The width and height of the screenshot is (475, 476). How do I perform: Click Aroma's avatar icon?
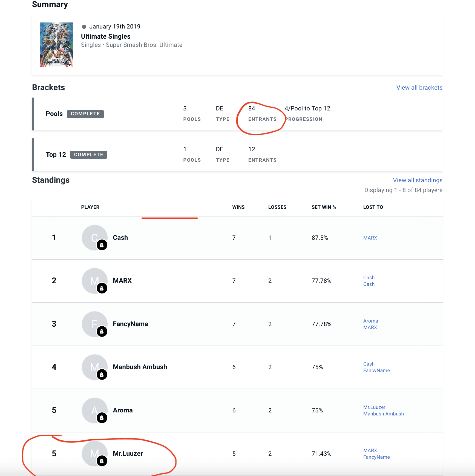click(94, 410)
